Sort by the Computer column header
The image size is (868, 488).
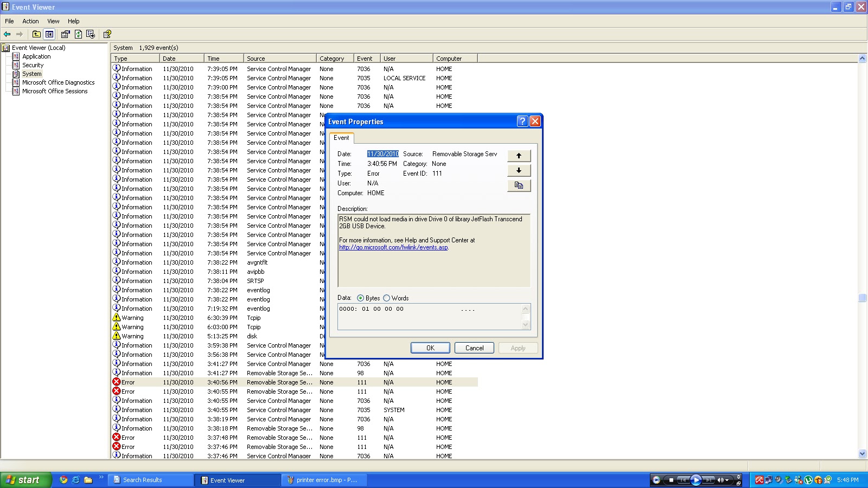coord(455,59)
